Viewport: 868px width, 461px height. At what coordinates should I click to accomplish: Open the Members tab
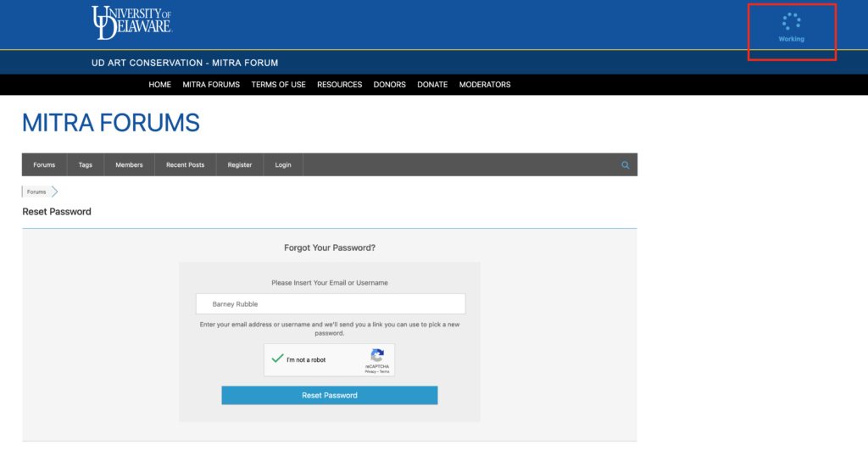coord(129,165)
